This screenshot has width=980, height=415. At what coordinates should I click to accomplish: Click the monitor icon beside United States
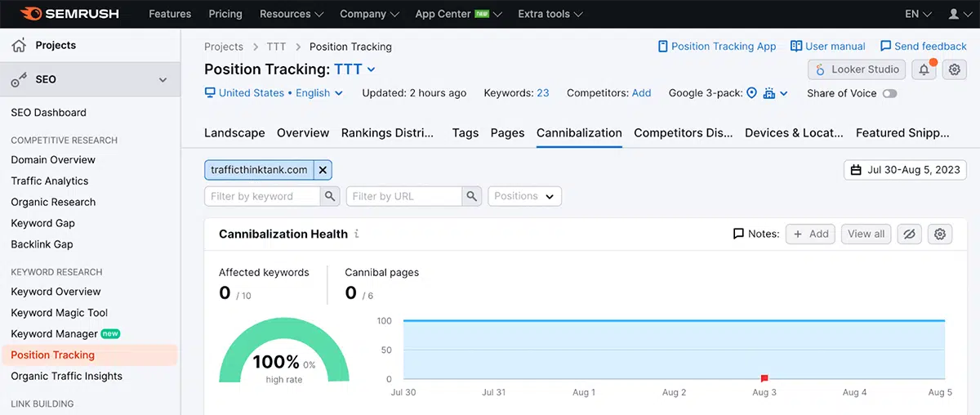point(210,93)
